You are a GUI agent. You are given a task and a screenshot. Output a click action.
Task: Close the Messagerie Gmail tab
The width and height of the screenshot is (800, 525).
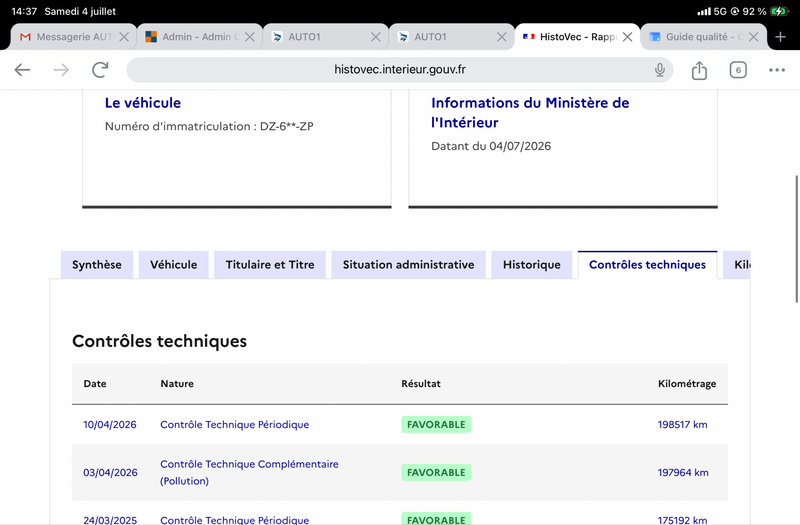point(124,37)
